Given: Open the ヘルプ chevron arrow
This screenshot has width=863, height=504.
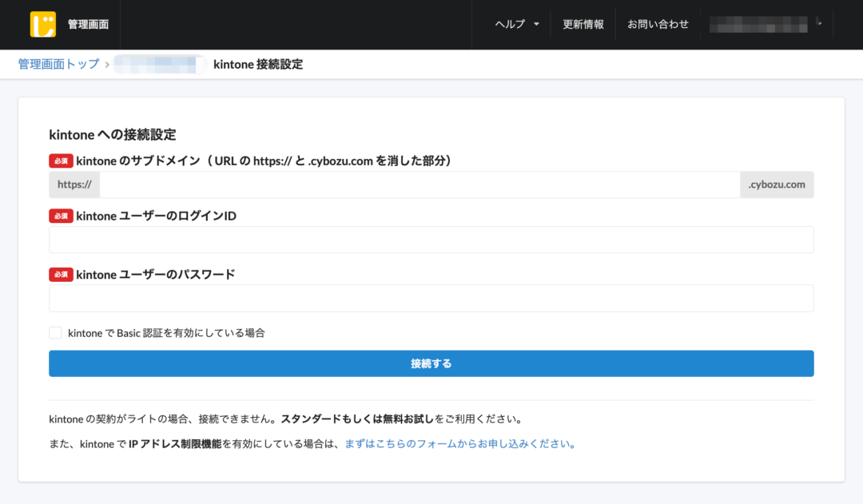Looking at the screenshot, I should (x=535, y=25).
